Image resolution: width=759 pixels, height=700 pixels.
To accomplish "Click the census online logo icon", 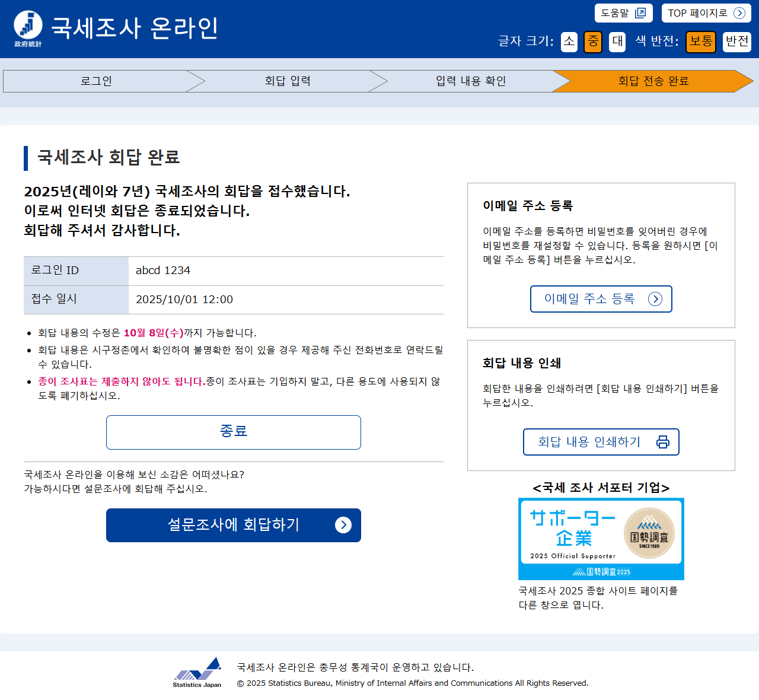I will [28, 27].
